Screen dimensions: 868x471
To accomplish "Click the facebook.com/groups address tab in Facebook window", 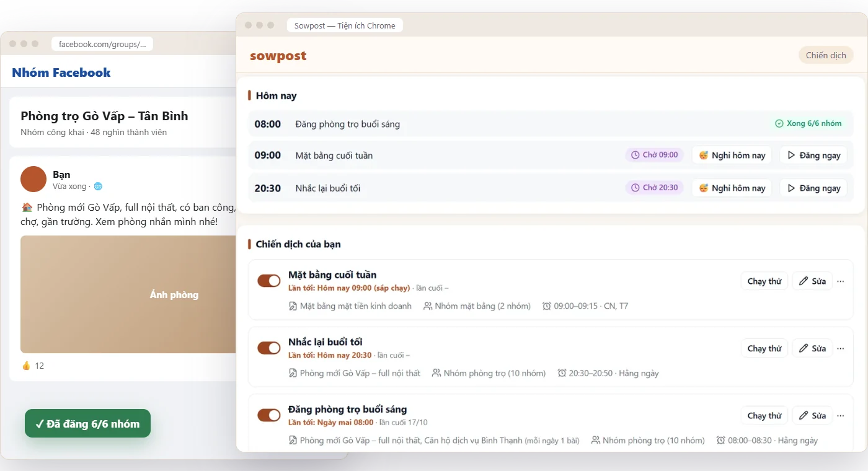I will tap(102, 44).
